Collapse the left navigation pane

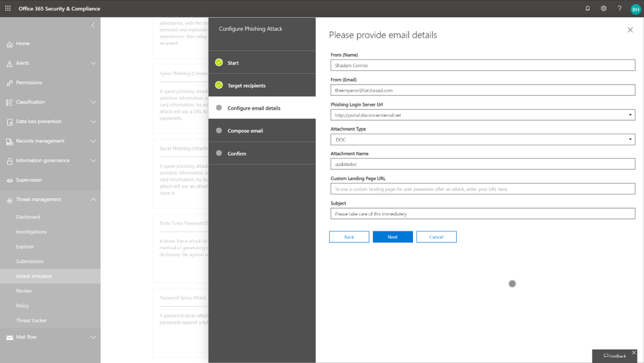tap(93, 25)
